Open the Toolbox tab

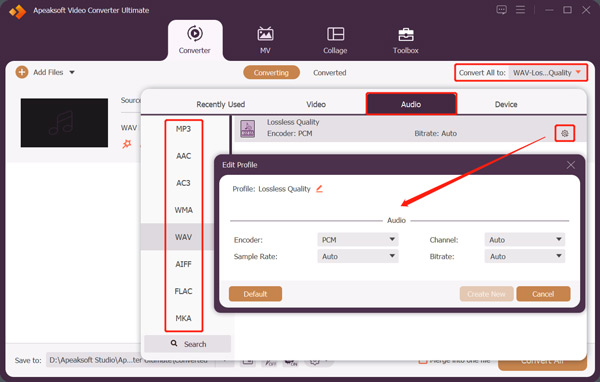(406, 40)
